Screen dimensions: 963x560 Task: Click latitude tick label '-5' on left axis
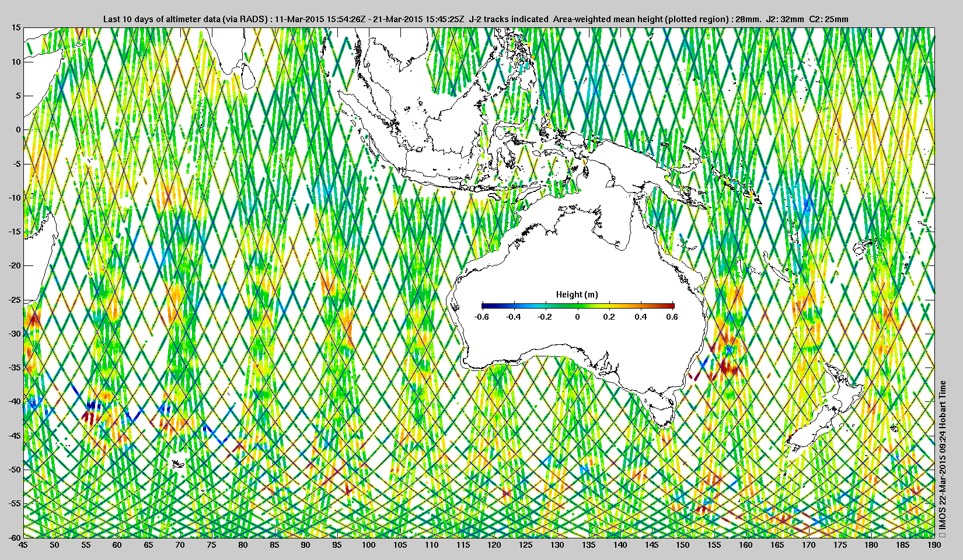coord(16,163)
